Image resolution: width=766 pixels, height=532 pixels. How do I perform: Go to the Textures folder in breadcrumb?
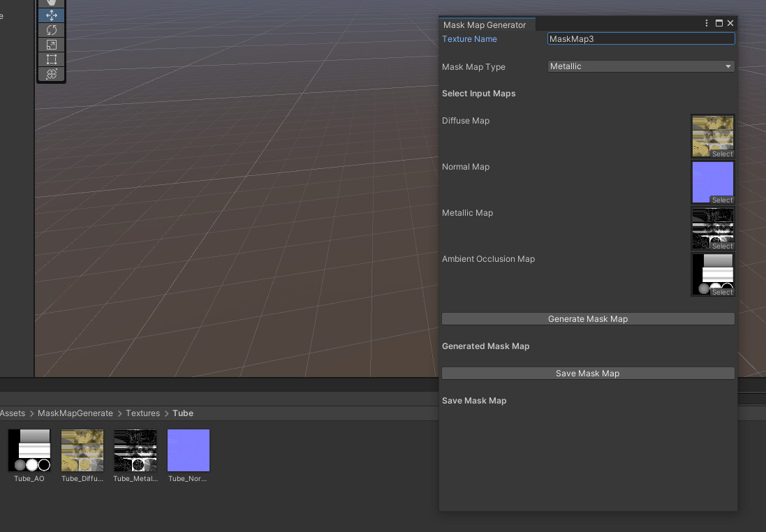point(142,413)
